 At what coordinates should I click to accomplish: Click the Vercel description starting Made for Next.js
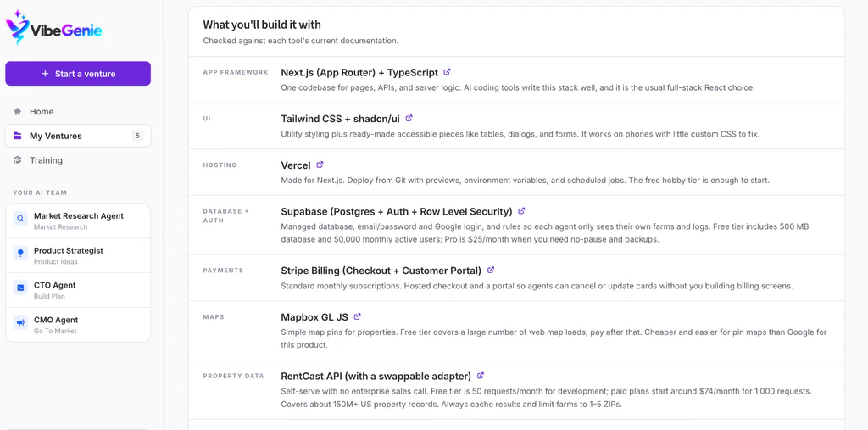(x=526, y=181)
